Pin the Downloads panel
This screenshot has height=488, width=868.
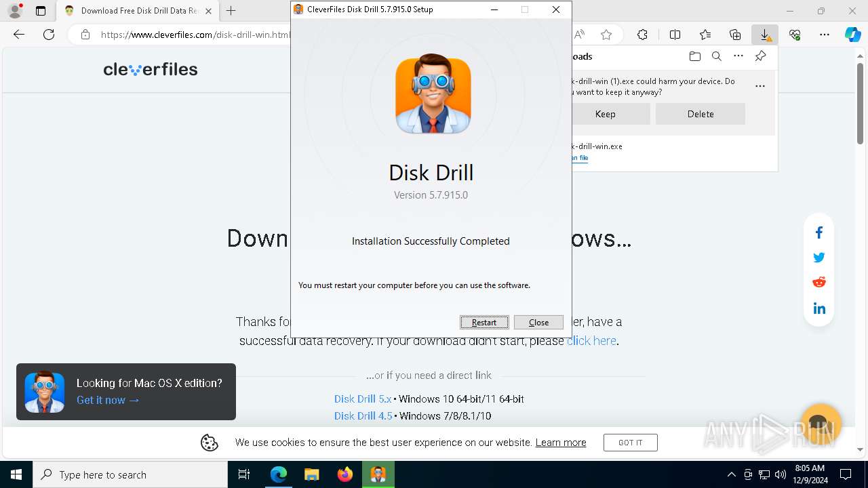tap(761, 56)
